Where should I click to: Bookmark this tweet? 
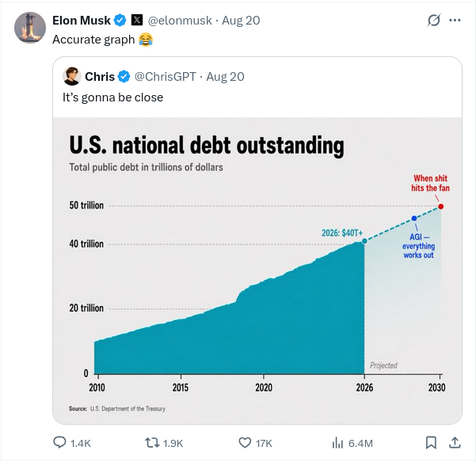tap(431, 442)
